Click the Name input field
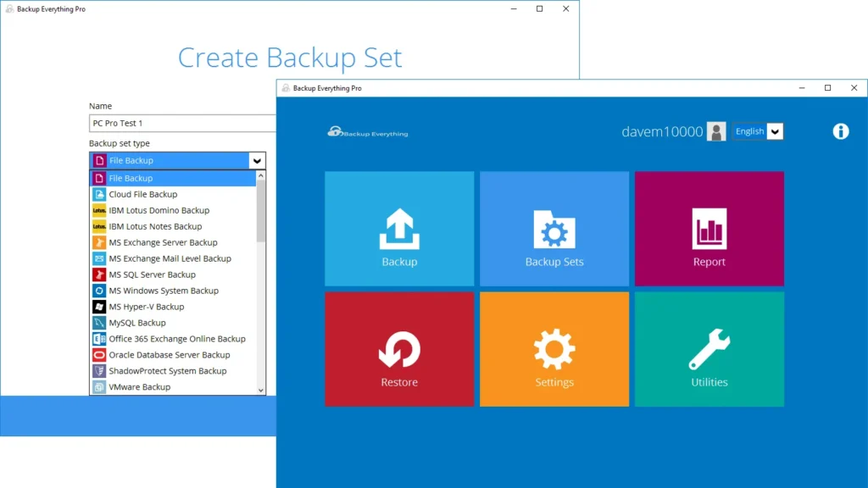Viewport: 868px width, 488px height. pyautogui.click(x=182, y=123)
